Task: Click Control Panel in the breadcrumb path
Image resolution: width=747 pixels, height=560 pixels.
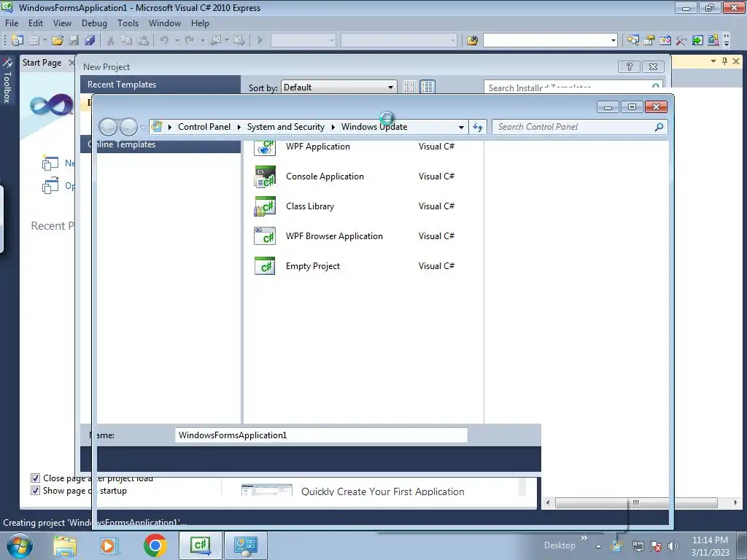Action: click(x=204, y=127)
